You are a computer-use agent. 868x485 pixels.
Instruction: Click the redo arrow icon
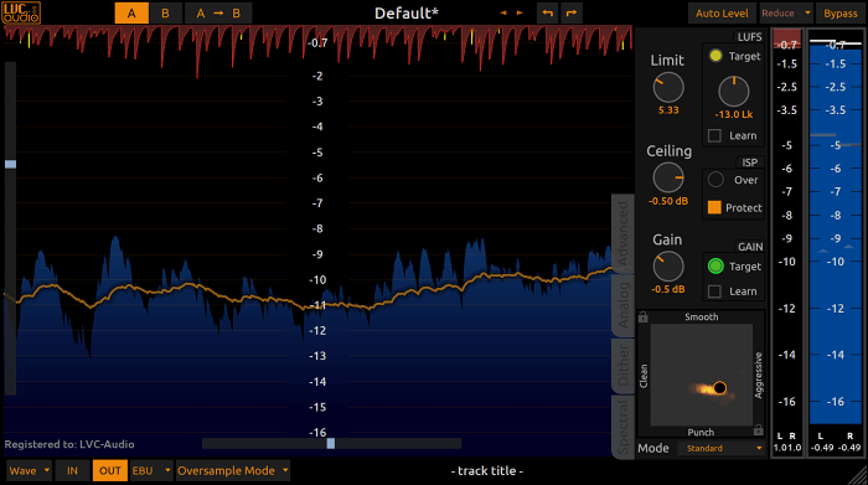571,13
